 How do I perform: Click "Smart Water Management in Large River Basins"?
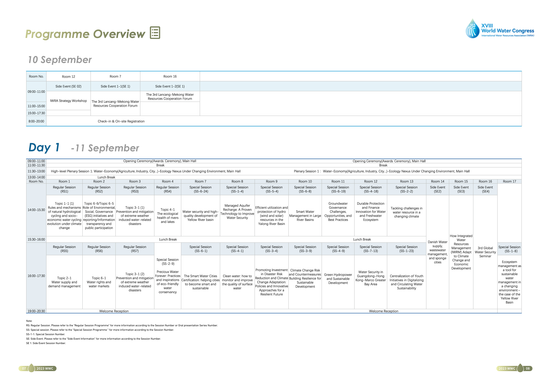click(305, 216)
